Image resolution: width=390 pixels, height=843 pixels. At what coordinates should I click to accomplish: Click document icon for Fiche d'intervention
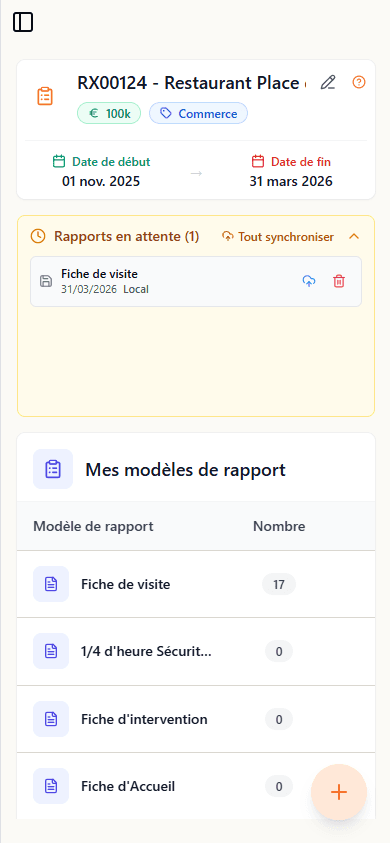51,719
